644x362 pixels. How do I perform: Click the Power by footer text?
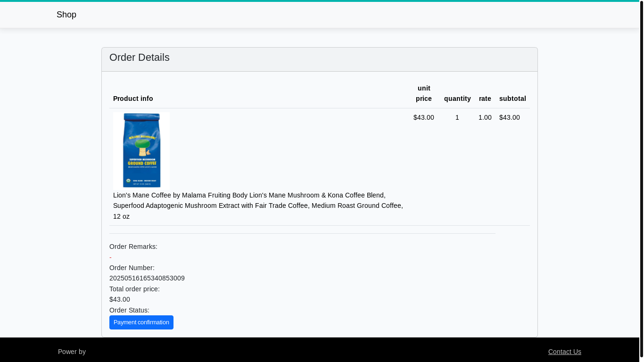pyautogui.click(x=72, y=352)
